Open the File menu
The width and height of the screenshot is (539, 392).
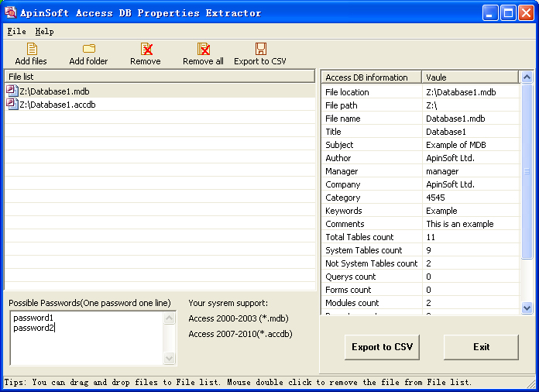[16, 32]
